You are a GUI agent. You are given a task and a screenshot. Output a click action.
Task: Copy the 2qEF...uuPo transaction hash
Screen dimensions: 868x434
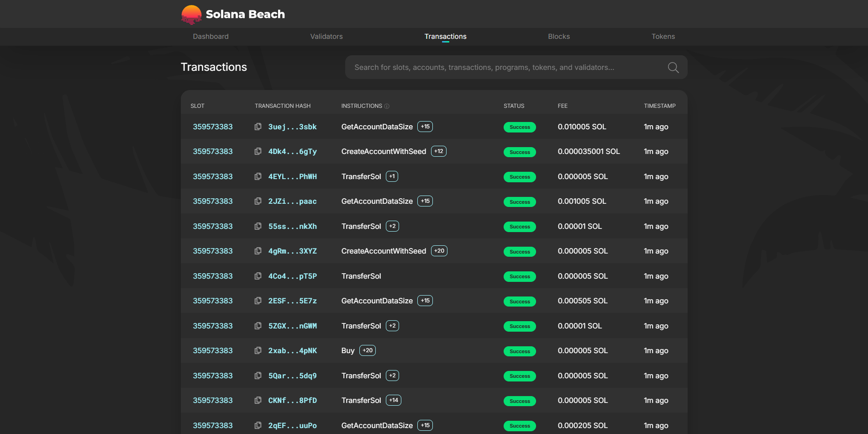pos(258,425)
